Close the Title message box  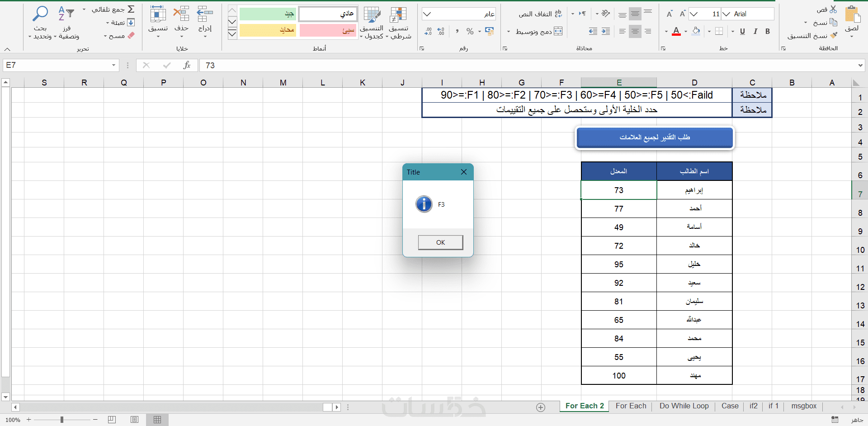click(464, 172)
